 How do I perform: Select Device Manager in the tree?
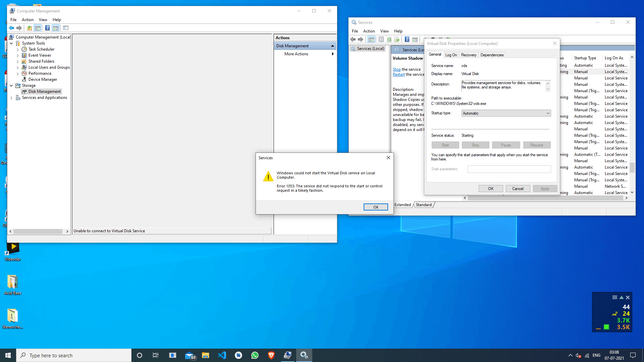[43, 79]
